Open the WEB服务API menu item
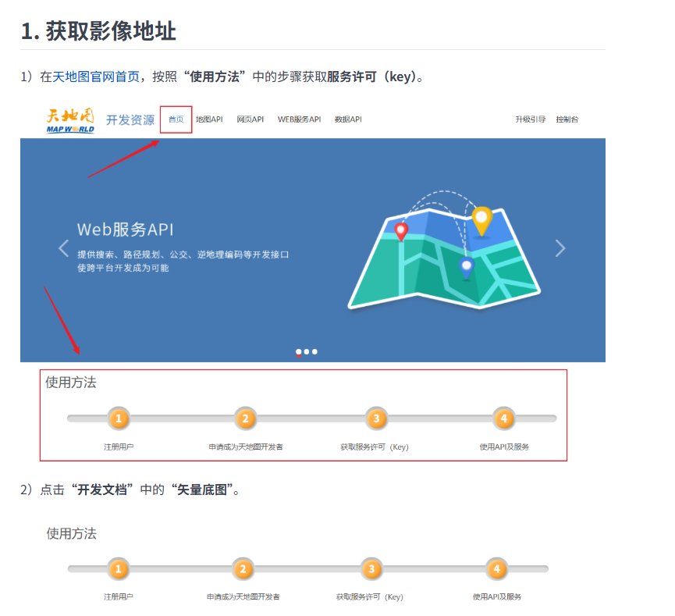 pyautogui.click(x=299, y=119)
